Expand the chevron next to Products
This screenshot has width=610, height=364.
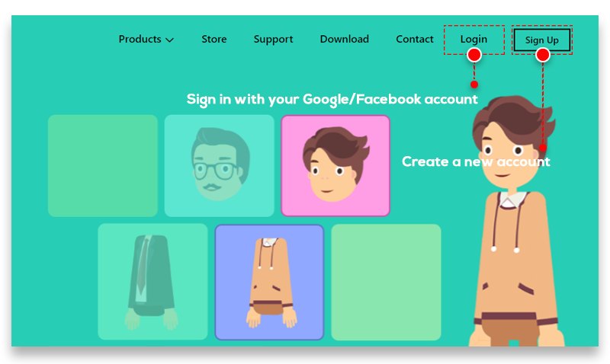(x=169, y=40)
